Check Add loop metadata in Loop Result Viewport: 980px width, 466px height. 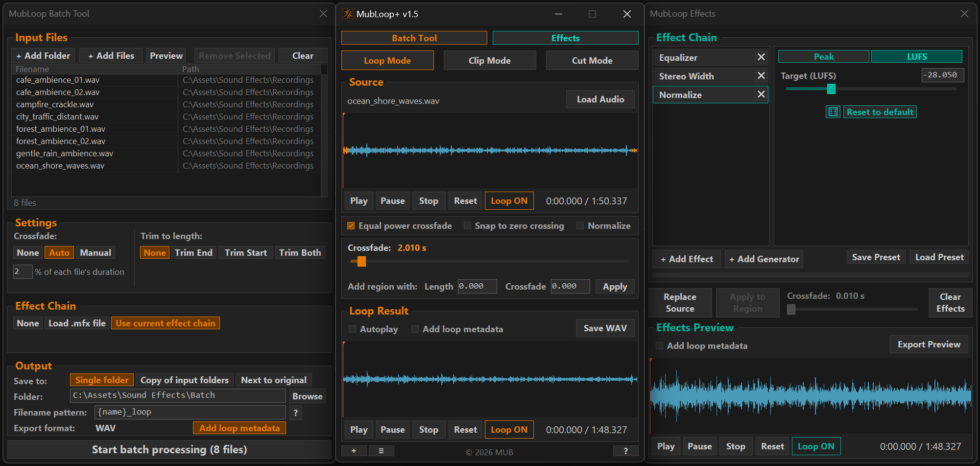(415, 329)
